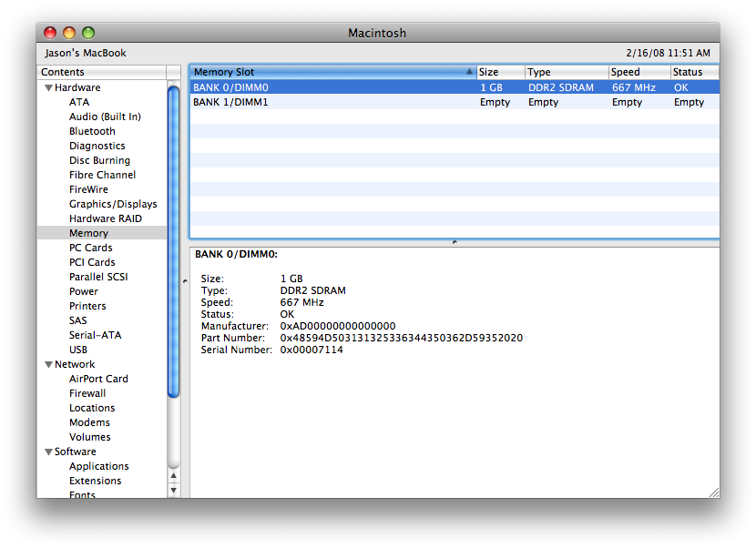This screenshot has height=548, width=756.
Task: Click the sidebar scroll up arrow
Action: [173, 475]
